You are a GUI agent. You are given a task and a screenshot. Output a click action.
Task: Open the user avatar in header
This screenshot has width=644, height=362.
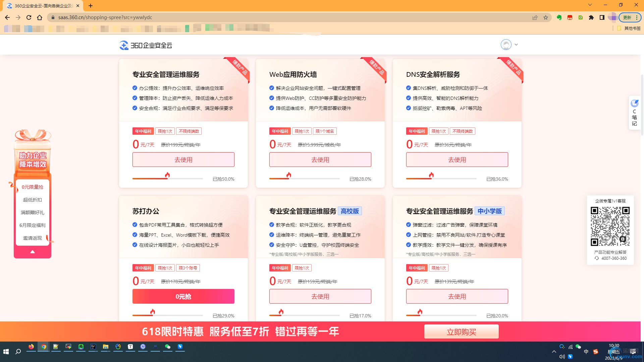(506, 45)
